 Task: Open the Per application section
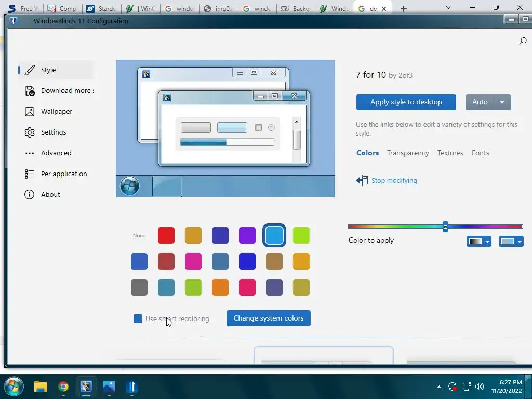tap(64, 174)
